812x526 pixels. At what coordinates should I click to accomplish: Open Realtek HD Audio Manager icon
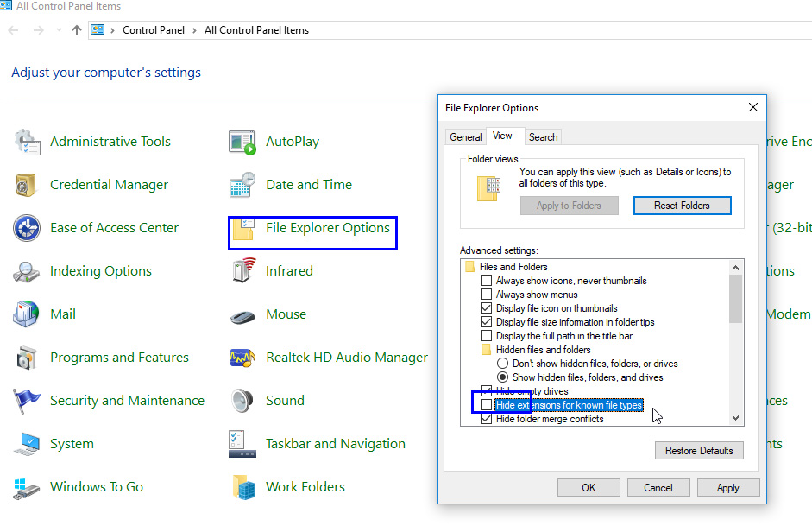click(x=242, y=358)
